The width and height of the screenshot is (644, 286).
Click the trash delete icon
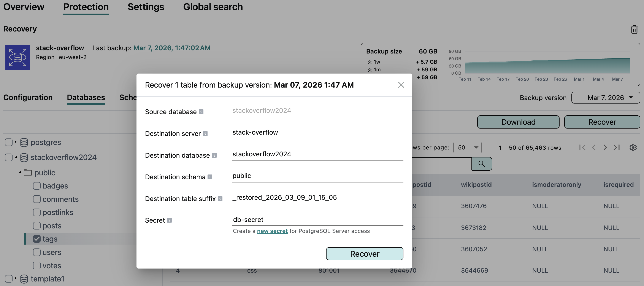click(x=634, y=29)
